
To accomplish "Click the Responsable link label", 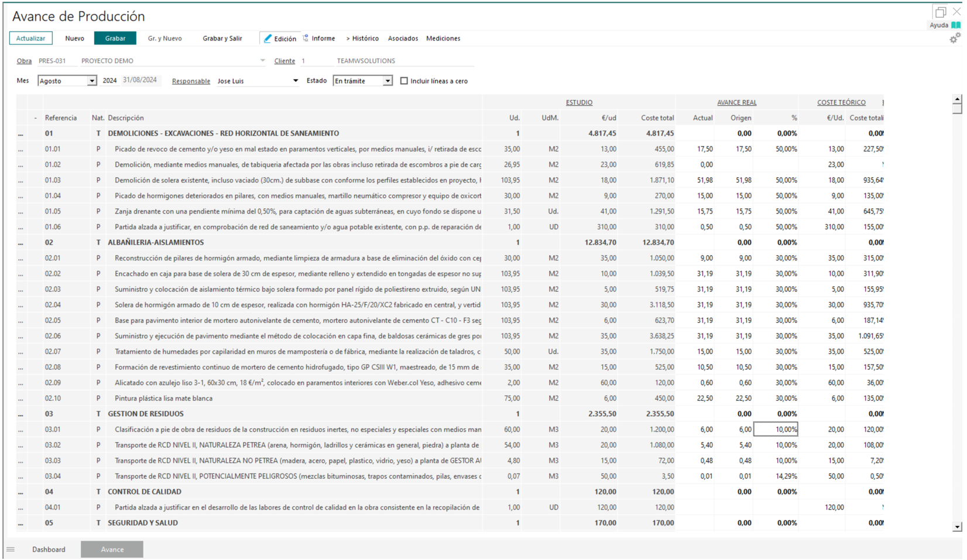I will point(191,81).
